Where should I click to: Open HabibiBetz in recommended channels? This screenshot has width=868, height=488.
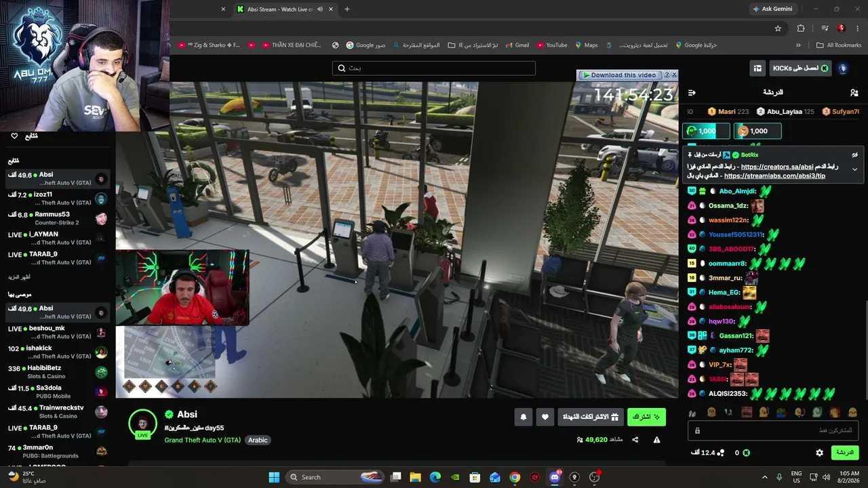tap(58, 372)
